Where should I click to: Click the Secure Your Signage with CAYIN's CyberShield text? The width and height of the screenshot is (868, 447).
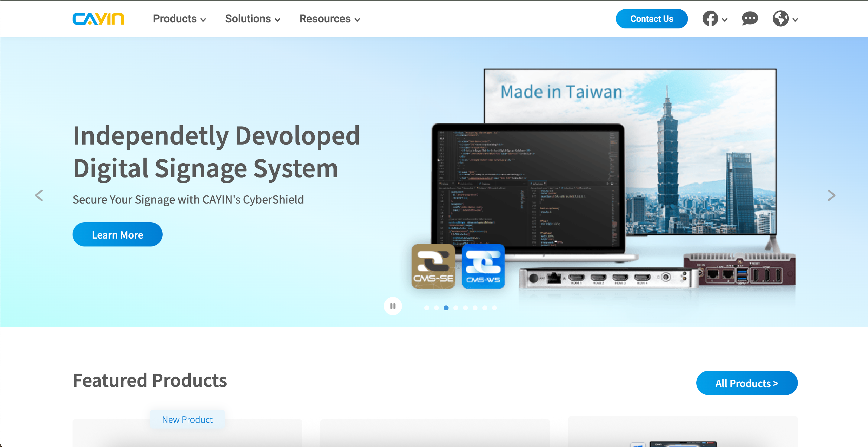pos(188,200)
